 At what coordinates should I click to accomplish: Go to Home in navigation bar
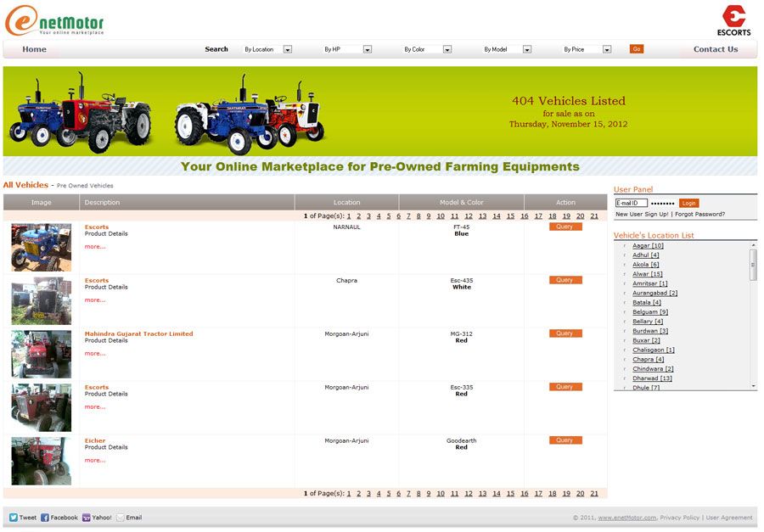click(x=34, y=49)
